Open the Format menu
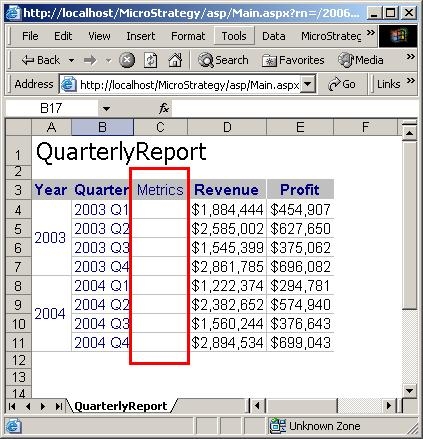Image resolution: width=423 pixels, height=439 pixels. point(188,36)
